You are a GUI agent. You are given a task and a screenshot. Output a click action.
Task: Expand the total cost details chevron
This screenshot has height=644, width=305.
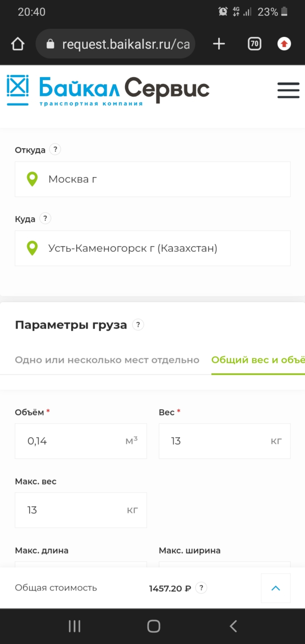coord(275,588)
